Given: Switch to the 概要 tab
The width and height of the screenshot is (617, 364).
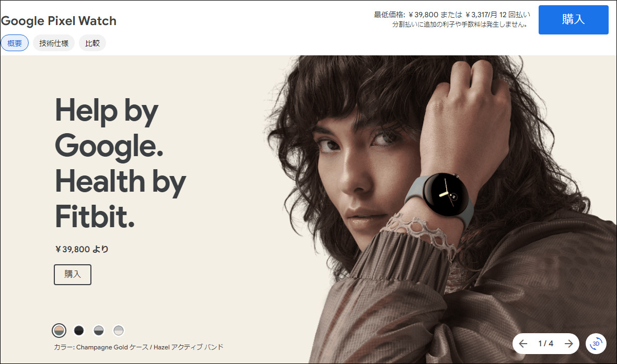Looking at the screenshot, I should click(15, 43).
